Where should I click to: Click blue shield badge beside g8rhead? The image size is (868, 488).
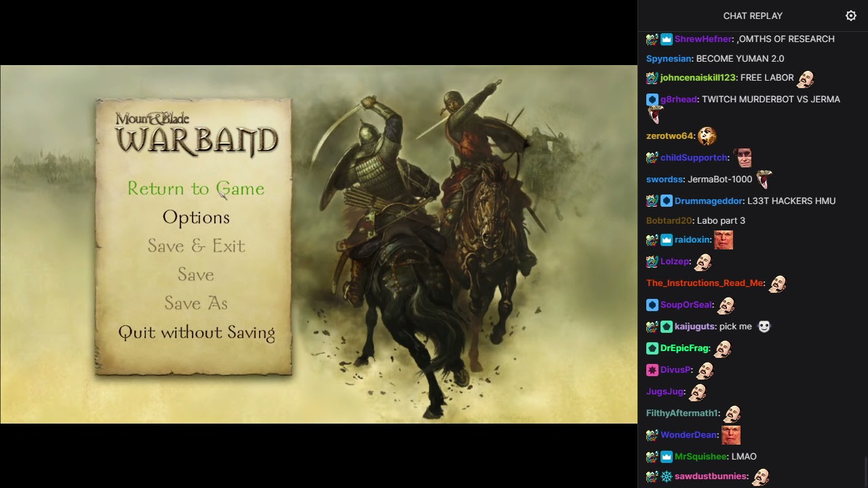[652, 100]
